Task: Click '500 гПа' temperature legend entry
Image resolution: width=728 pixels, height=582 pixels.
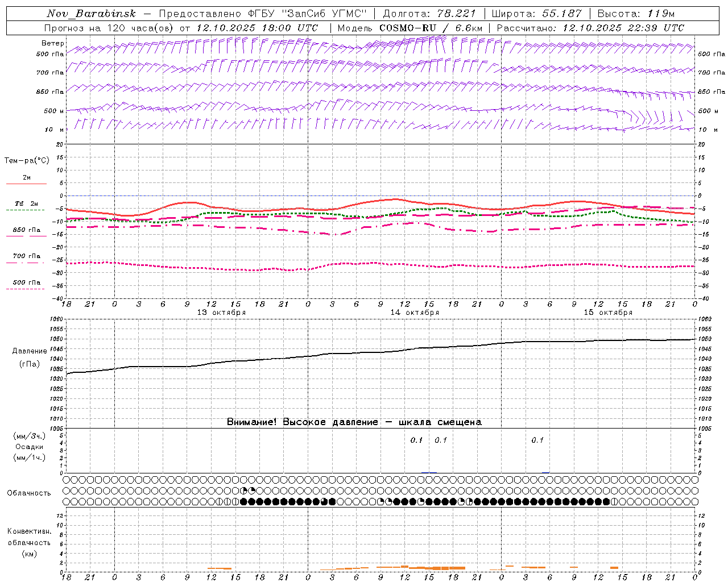Action: pos(27,282)
